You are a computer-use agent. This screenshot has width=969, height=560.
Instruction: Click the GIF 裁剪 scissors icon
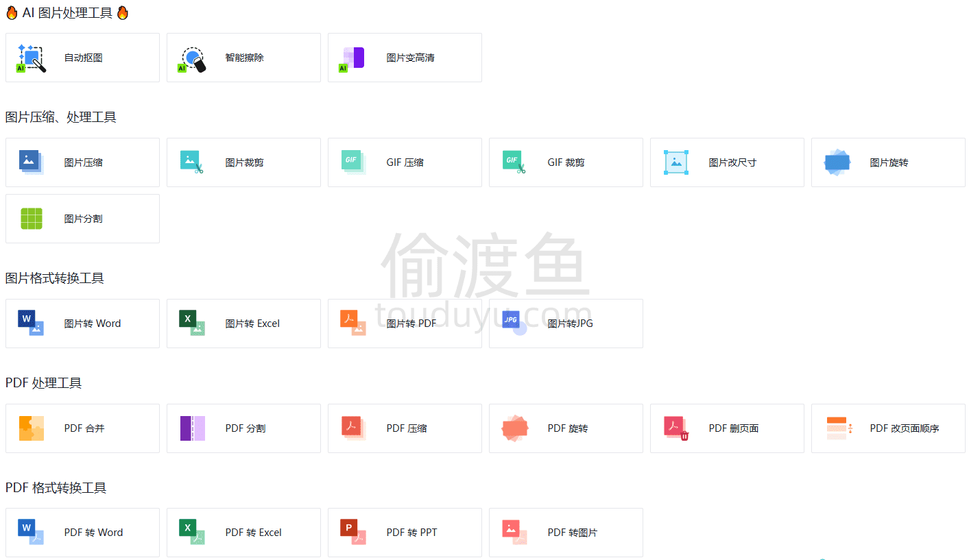tap(514, 162)
